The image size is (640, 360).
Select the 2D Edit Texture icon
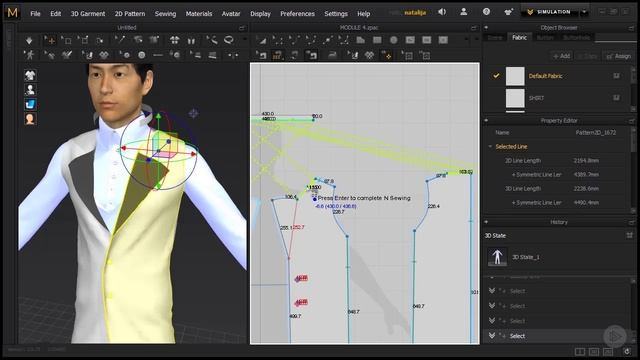pos(353,55)
